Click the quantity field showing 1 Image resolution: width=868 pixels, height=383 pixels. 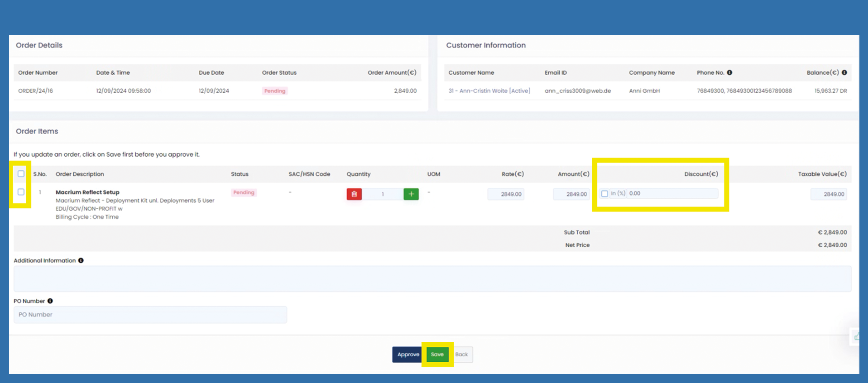point(383,194)
